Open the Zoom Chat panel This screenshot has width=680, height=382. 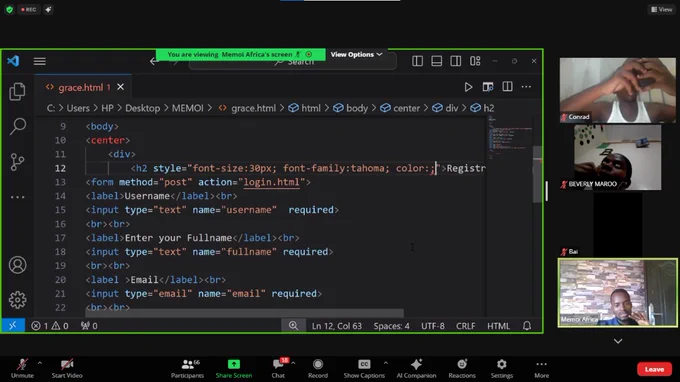pyautogui.click(x=278, y=369)
